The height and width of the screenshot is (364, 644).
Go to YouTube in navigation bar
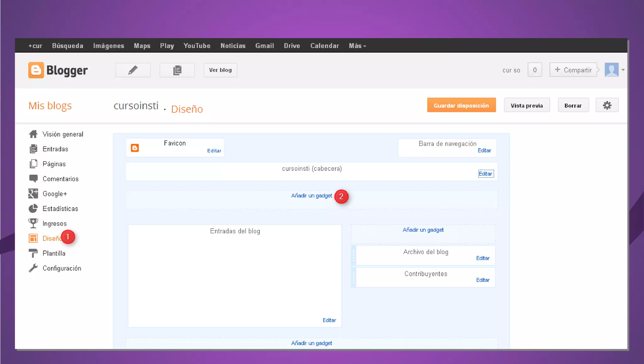(x=197, y=46)
